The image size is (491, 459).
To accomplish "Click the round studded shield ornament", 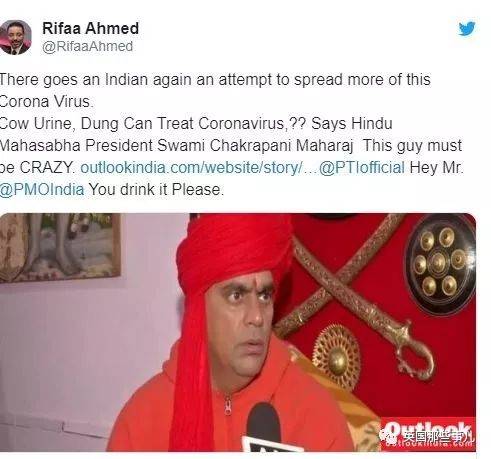I will click(x=439, y=264).
